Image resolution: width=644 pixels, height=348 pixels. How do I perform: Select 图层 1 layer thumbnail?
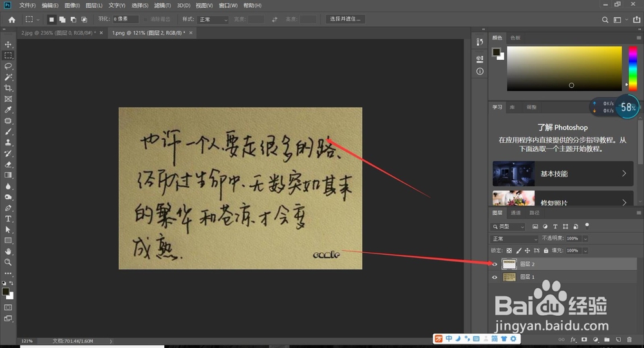(x=509, y=277)
